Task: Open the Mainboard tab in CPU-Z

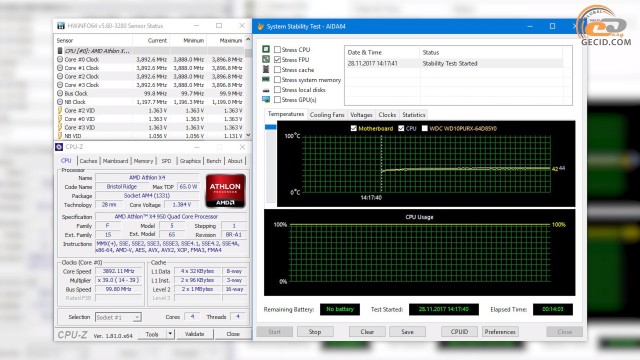Action: click(x=116, y=161)
